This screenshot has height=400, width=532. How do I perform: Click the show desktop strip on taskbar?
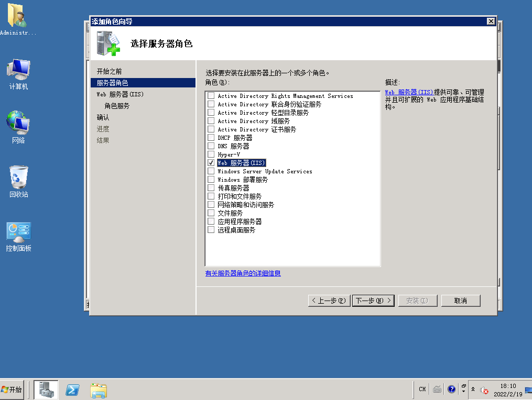tap(529, 390)
